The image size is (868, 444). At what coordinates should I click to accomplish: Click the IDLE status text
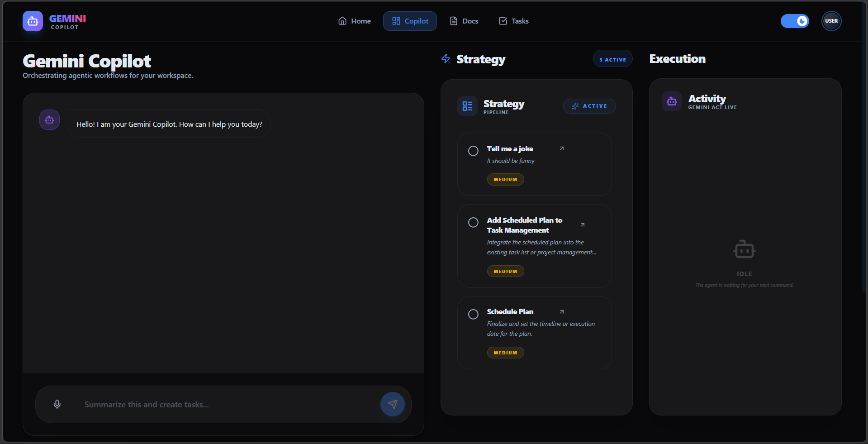[x=744, y=274]
